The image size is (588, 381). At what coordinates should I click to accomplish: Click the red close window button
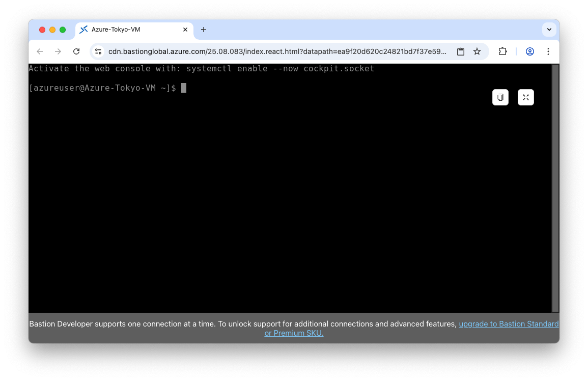(42, 30)
